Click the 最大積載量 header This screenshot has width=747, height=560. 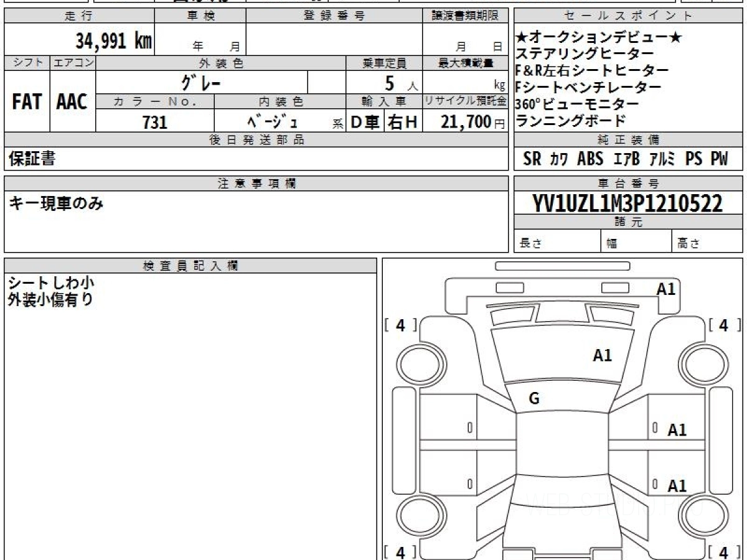point(465,63)
